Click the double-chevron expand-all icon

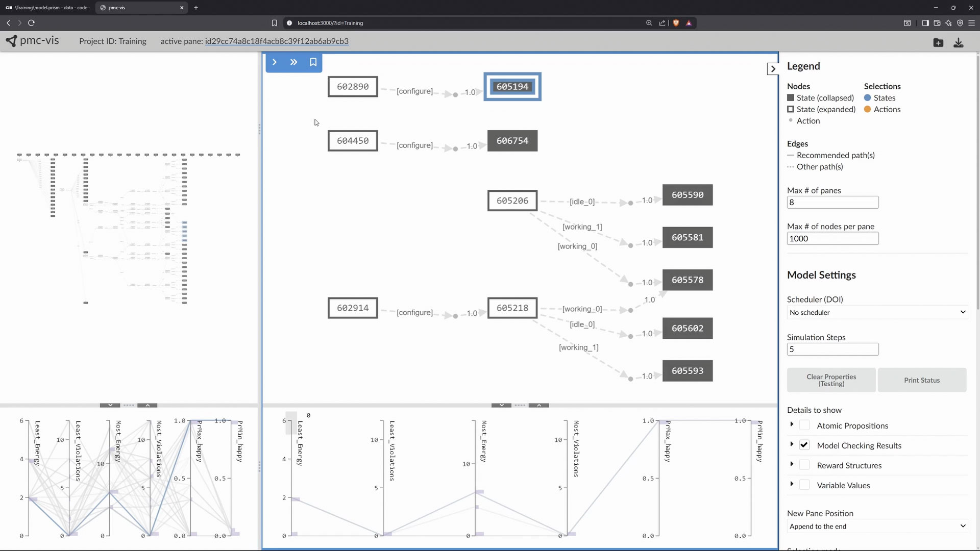[x=293, y=62]
